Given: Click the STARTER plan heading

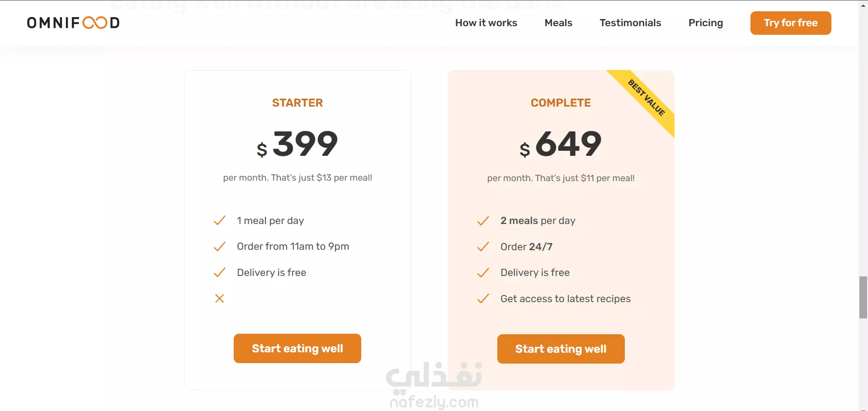Looking at the screenshot, I should 297,103.
